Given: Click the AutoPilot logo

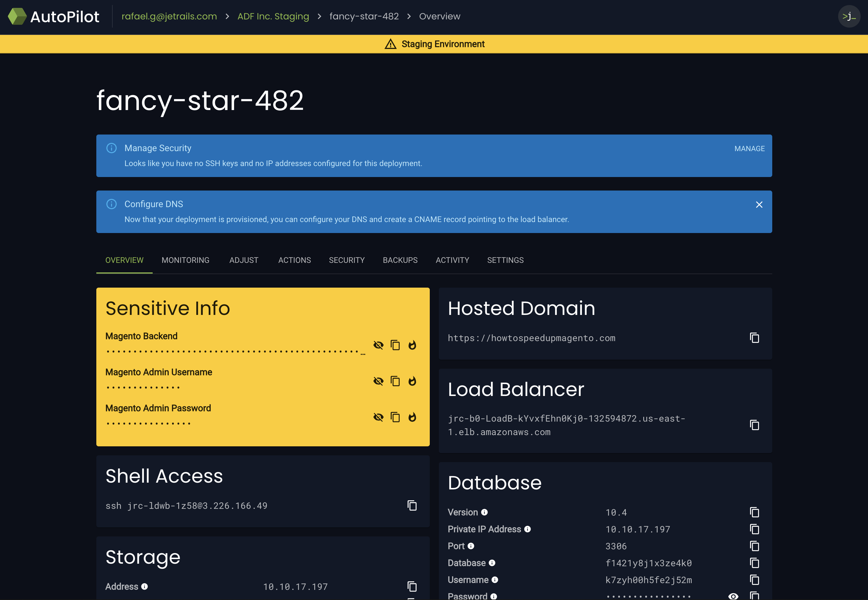Looking at the screenshot, I should point(54,17).
